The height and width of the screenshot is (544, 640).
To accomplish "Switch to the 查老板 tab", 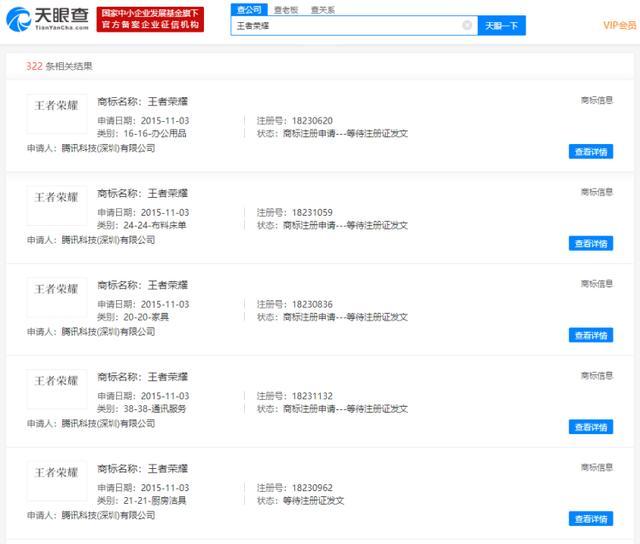I will coord(286,9).
